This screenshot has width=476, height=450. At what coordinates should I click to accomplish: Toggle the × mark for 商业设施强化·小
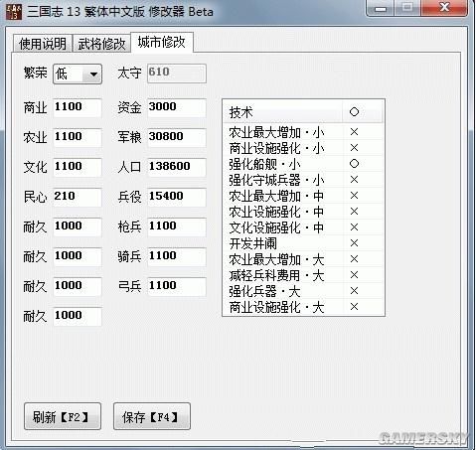click(354, 148)
